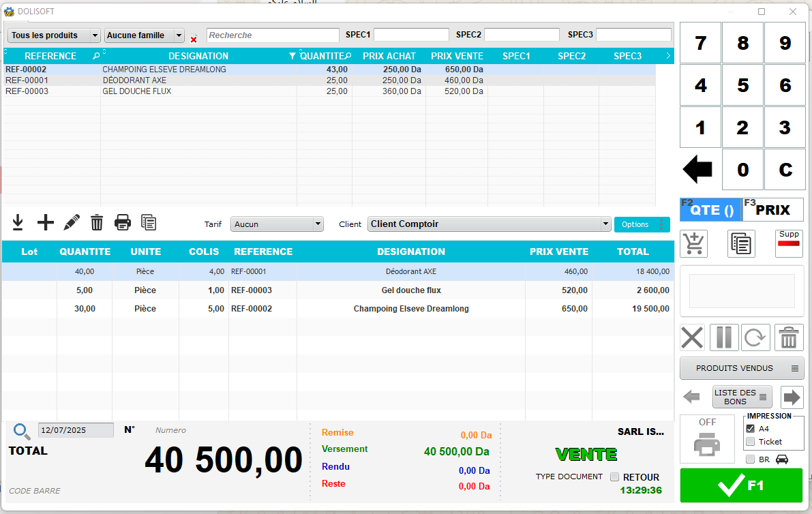The height and width of the screenshot is (514, 812).
Task: Open the PRODUITS VENDUS list
Action: 741,368
